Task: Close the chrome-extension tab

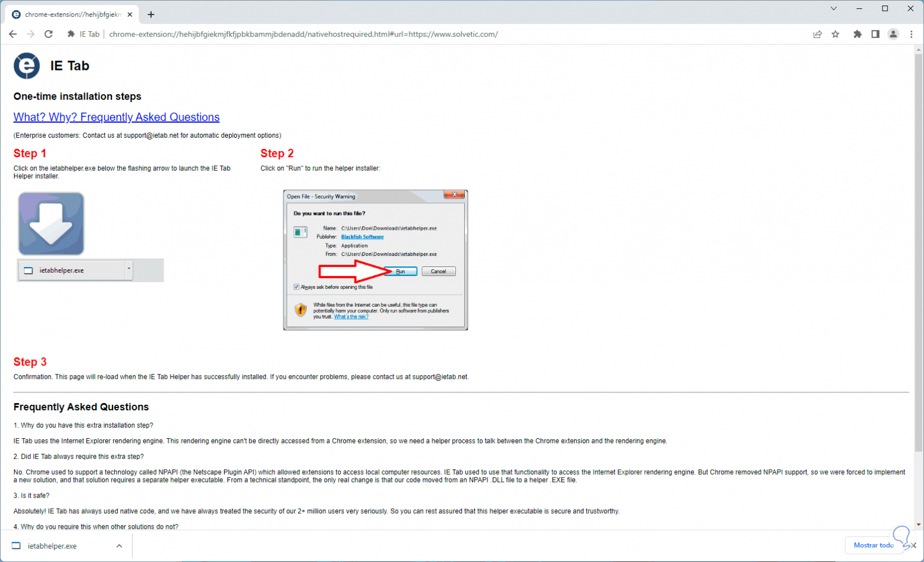Action: (x=130, y=15)
